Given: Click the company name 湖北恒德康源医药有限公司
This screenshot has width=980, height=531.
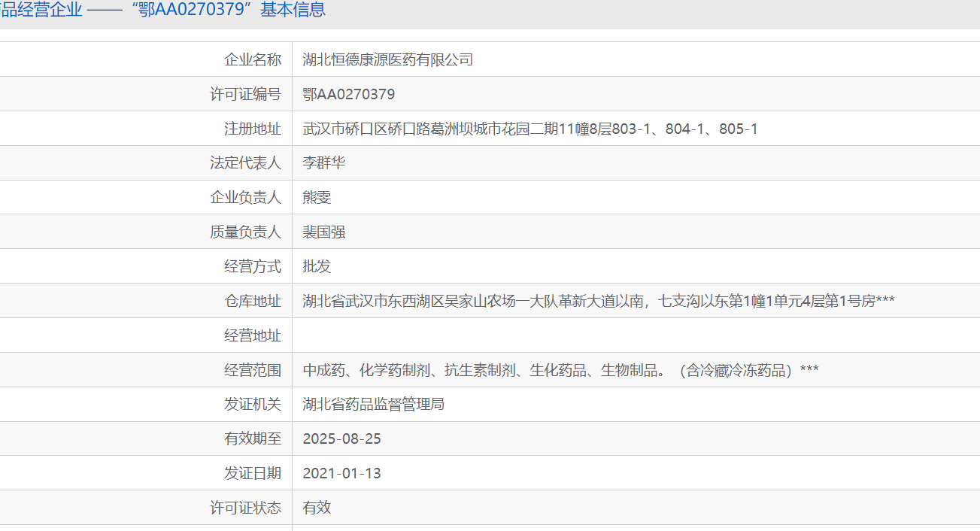Looking at the screenshot, I should 387,59.
